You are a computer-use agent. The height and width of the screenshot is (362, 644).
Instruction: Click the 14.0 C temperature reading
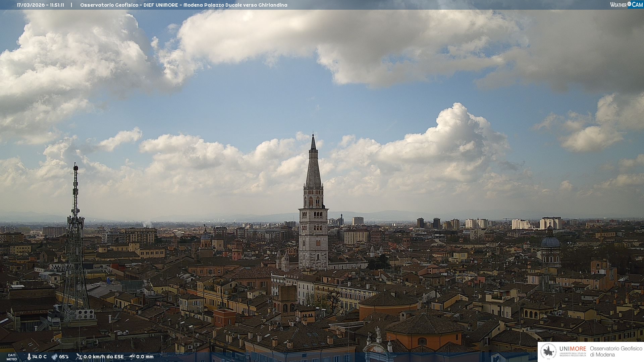[39, 357]
